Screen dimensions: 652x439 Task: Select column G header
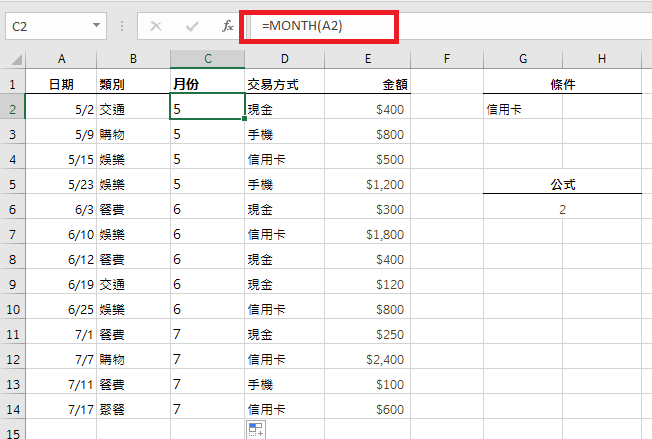[x=523, y=59]
